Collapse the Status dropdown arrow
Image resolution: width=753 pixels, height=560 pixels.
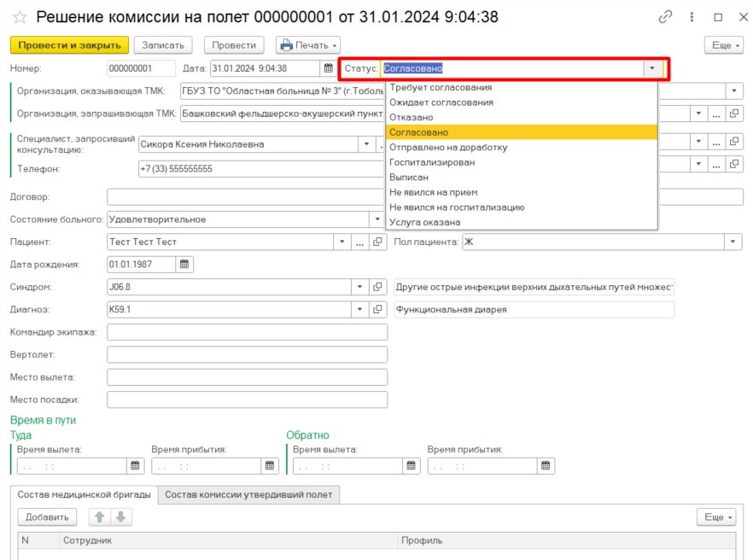pos(652,68)
